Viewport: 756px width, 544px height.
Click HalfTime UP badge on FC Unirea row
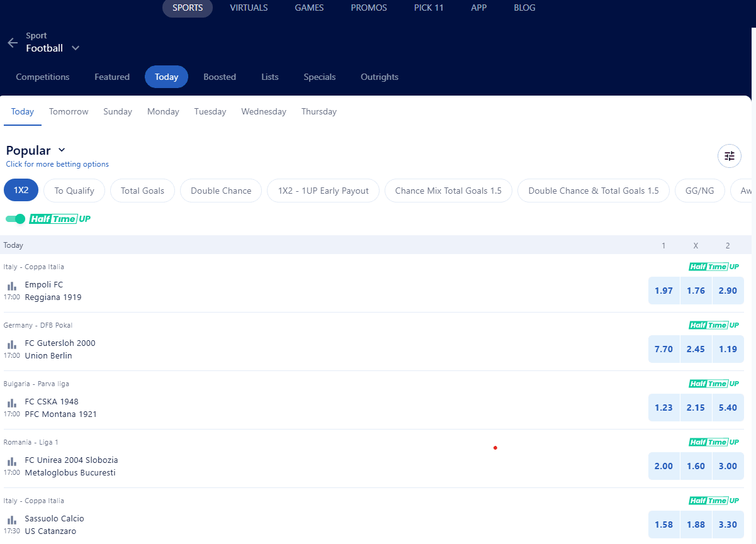coord(714,442)
